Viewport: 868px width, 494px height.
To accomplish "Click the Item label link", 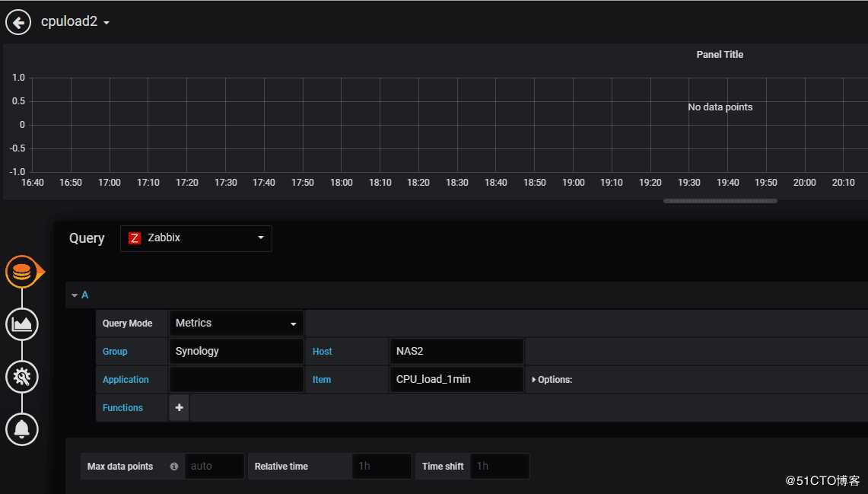I will (x=322, y=380).
